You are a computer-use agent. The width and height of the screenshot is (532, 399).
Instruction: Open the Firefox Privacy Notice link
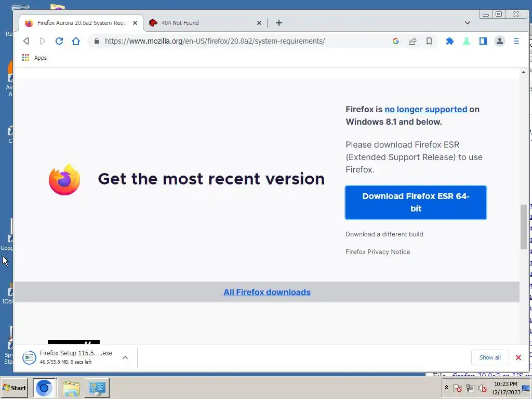(x=378, y=252)
